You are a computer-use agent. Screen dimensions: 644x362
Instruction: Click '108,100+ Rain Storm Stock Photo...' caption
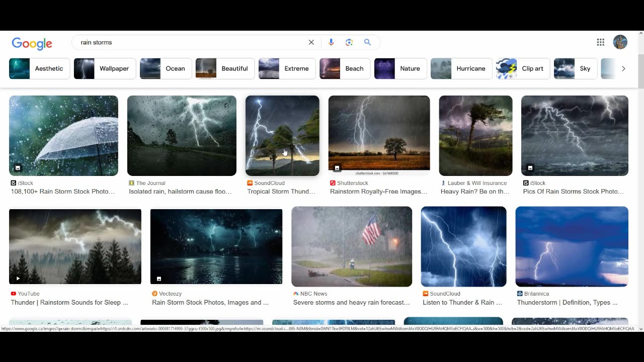(63, 192)
